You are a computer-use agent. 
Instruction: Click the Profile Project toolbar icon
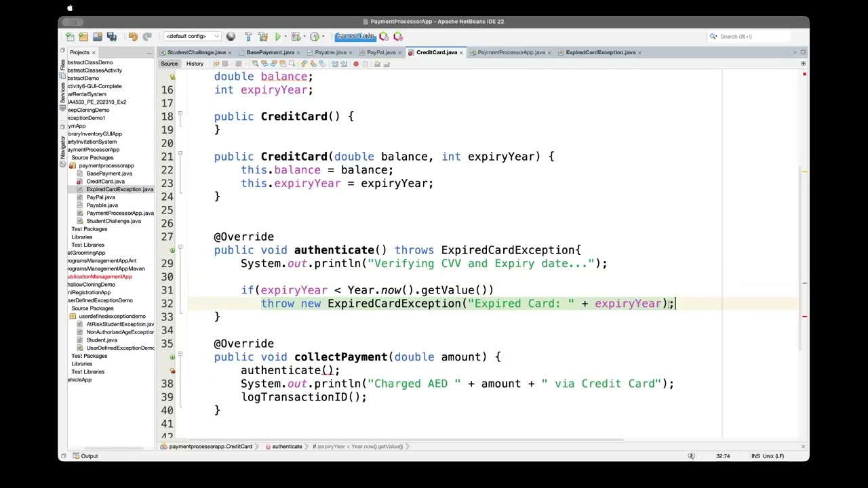point(315,37)
